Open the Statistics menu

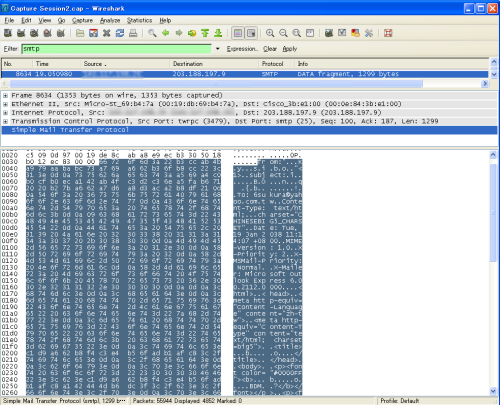coord(139,20)
